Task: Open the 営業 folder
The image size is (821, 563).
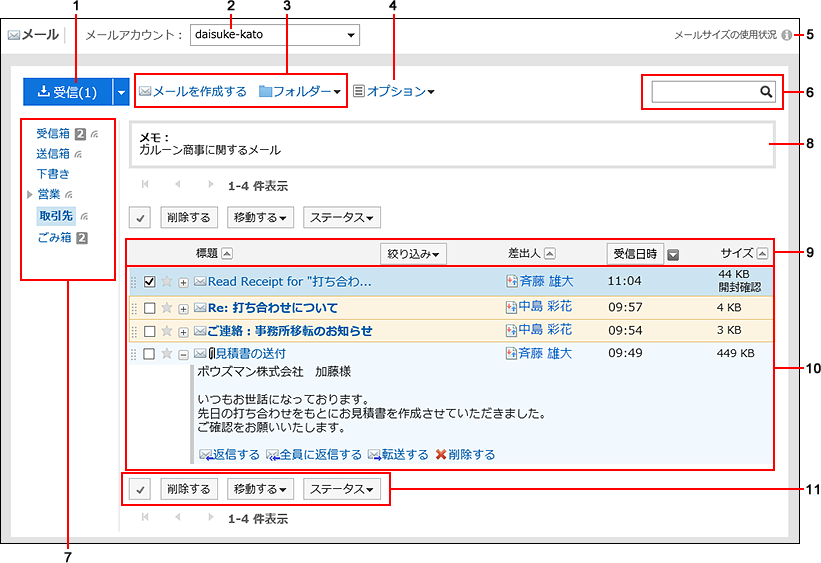Action: [x=49, y=194]
